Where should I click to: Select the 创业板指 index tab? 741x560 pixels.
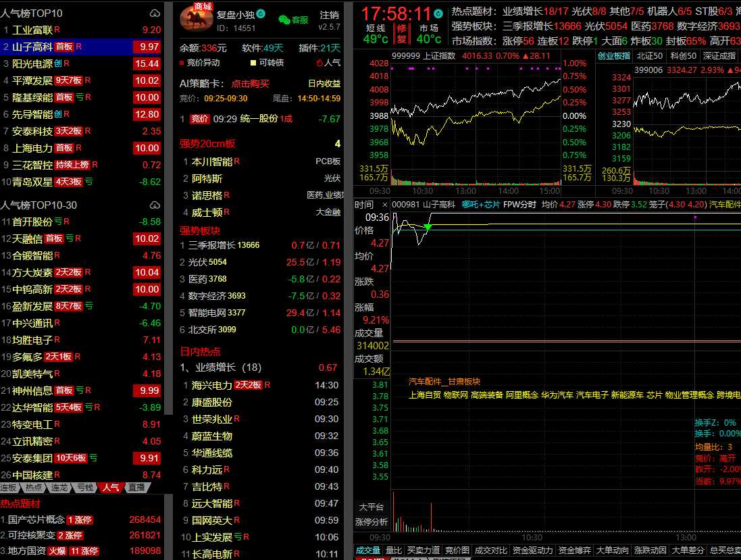(614, 55)
